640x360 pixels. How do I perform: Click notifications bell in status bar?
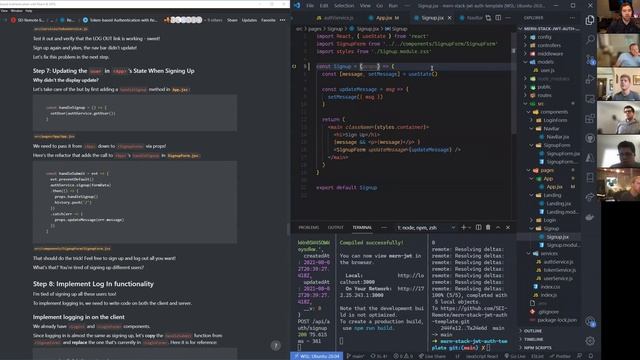(x=591, y=356)
